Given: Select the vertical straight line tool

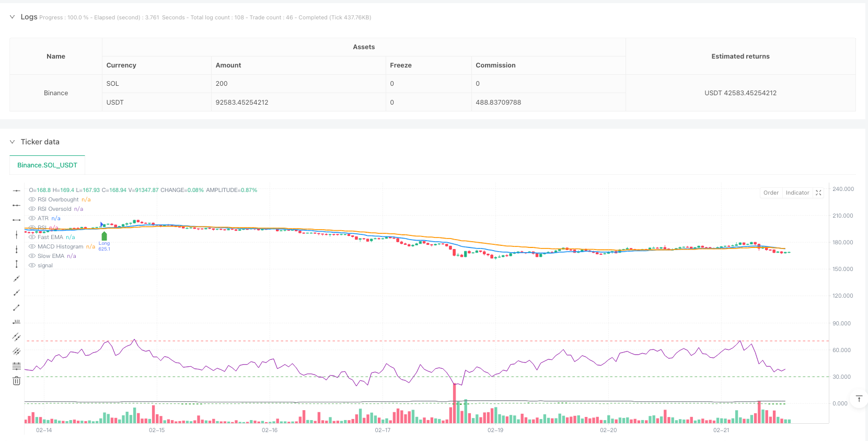Looking at the screenshot, I should [17, 234].
